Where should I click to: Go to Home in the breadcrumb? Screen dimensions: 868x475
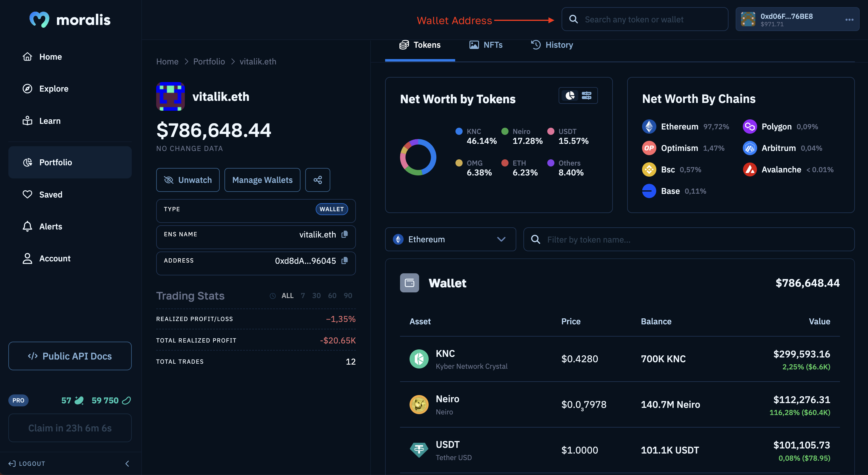click(x=167, y=61)
